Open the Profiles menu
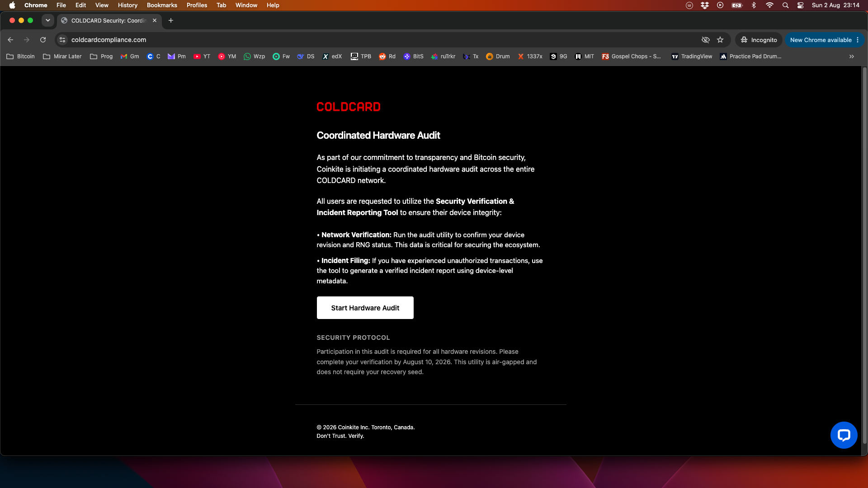This screenshot has width=868, height=488. 197,5
